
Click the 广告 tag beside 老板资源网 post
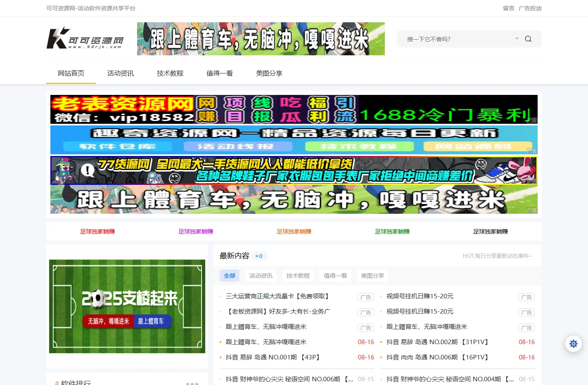click(x=366, y=312)
